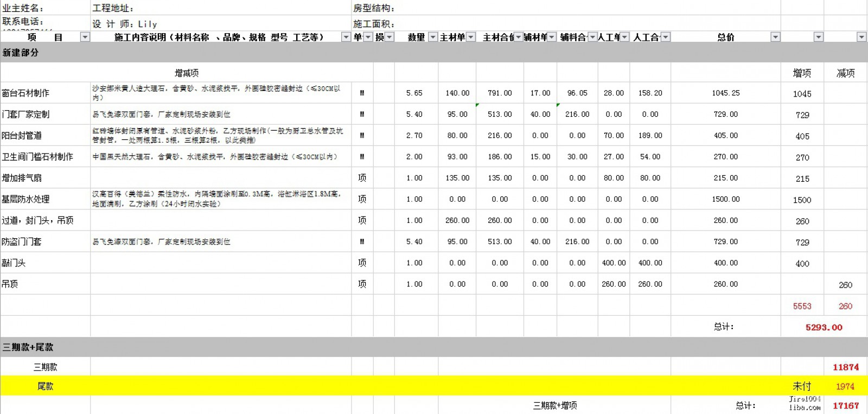This screenshot has width=868, height=414.
Task: Click the 基层防水处理 total price 1500.00
Action: pyautogui.click(x=725, y=199)
